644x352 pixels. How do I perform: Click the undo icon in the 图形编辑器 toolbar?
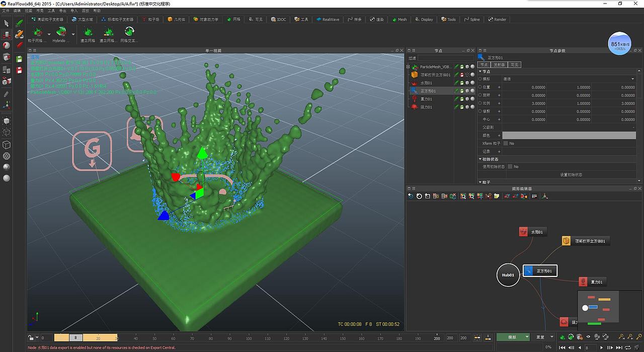point(410,196)
